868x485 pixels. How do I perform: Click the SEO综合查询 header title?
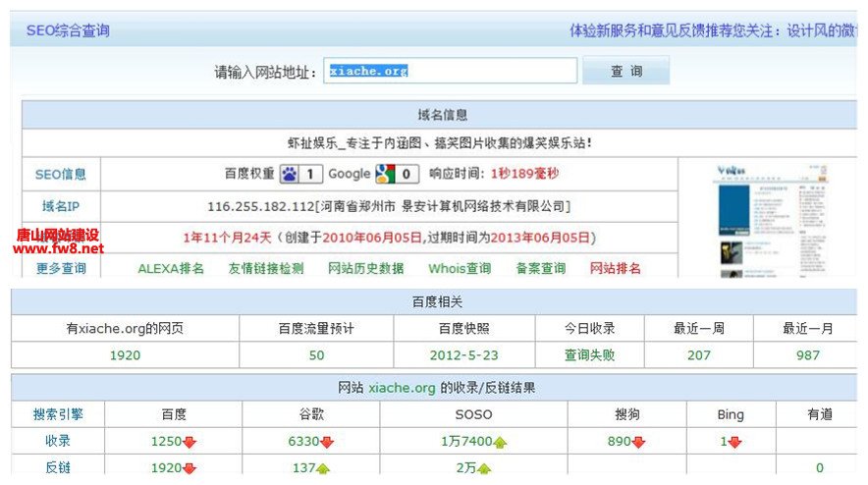pos(68,30)
